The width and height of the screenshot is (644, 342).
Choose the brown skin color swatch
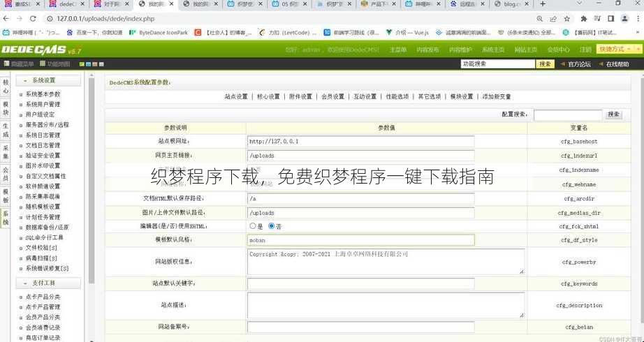point(95,64)
